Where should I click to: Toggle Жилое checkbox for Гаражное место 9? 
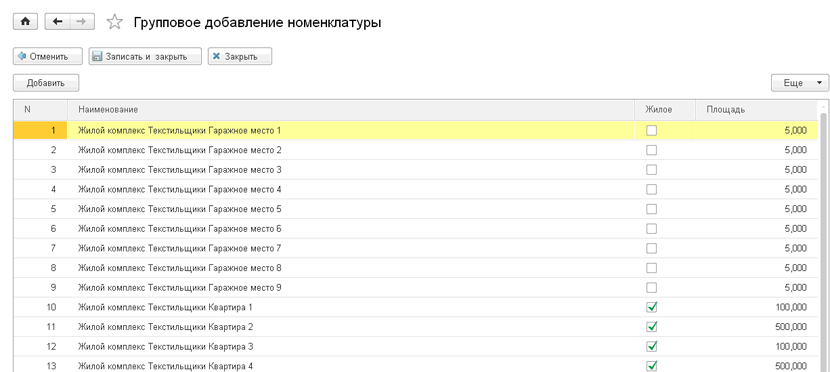point(652,288)
